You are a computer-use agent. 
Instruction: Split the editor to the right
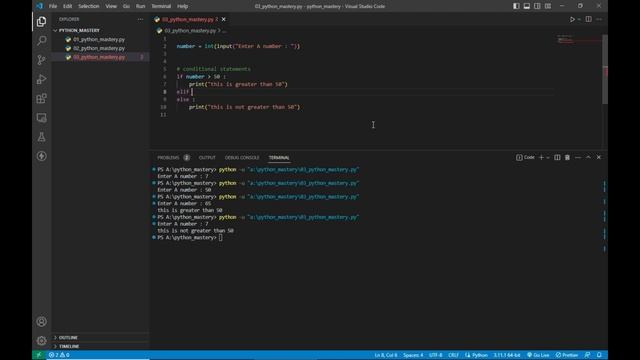pos(589,19)
